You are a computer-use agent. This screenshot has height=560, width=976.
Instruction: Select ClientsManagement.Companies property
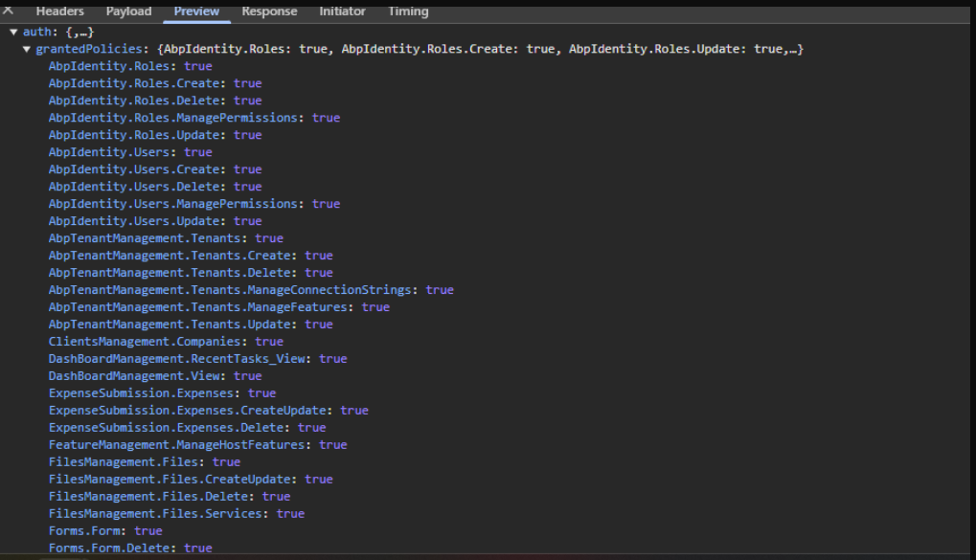(148, 342)
